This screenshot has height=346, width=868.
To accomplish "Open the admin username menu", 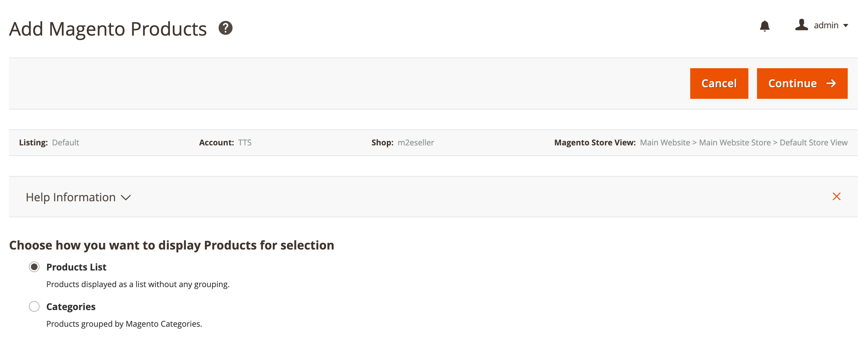I will click(x=826, y=25).
